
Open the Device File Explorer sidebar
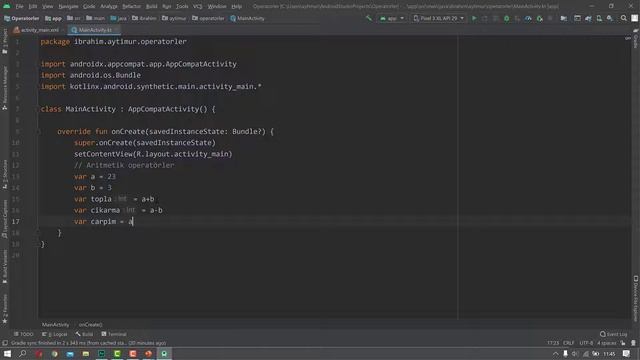[x=636, y=298]
